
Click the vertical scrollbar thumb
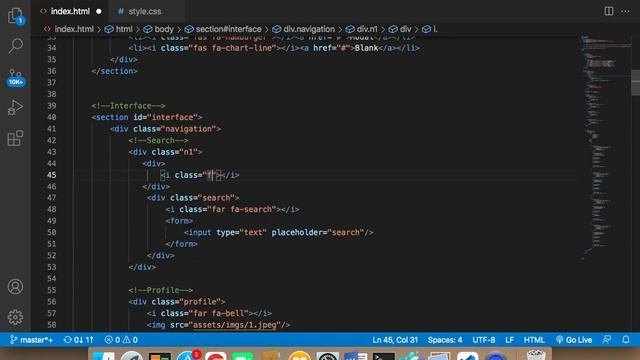(636, 82)
